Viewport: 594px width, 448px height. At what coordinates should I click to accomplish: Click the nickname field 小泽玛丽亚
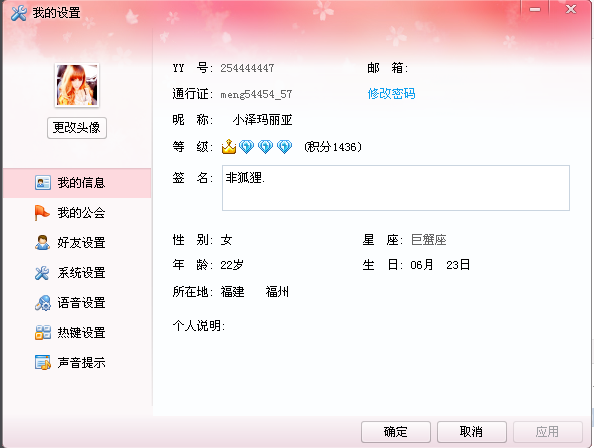[262, 120]
